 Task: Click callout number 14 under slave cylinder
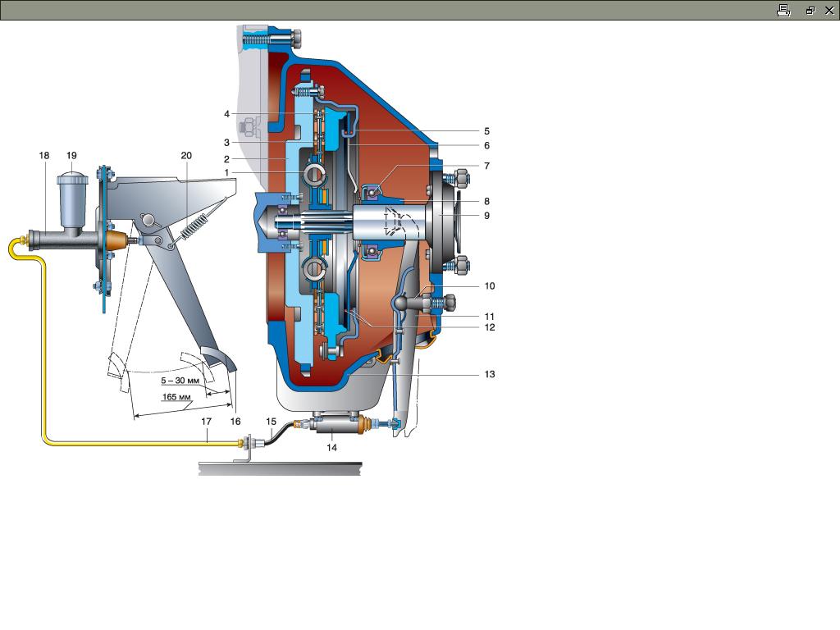point(331,448)
